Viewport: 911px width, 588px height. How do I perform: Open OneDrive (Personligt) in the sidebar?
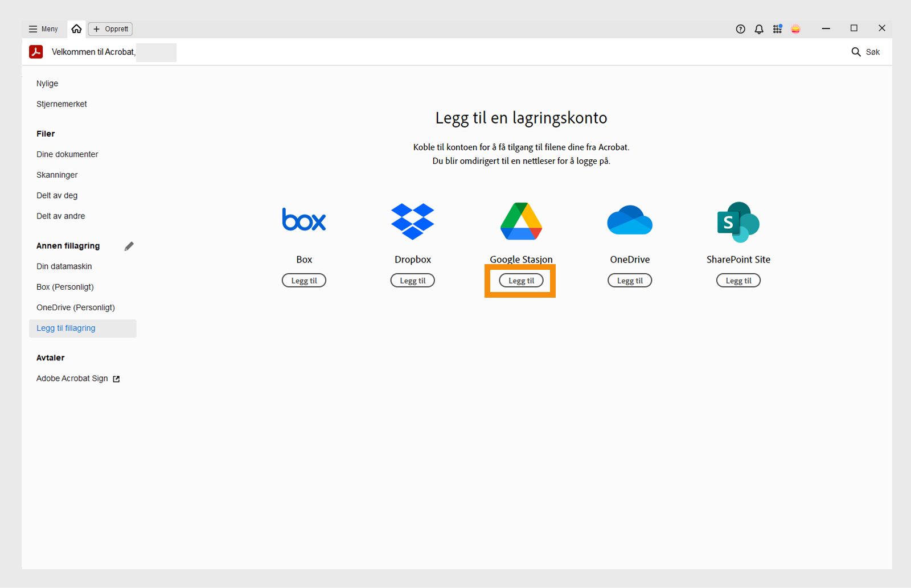[75, 307]
